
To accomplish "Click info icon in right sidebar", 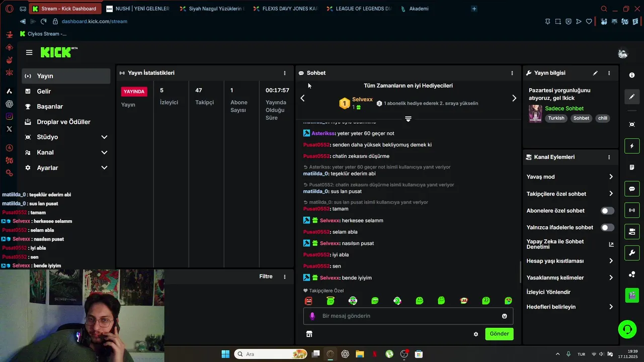I will pos(632,75).
